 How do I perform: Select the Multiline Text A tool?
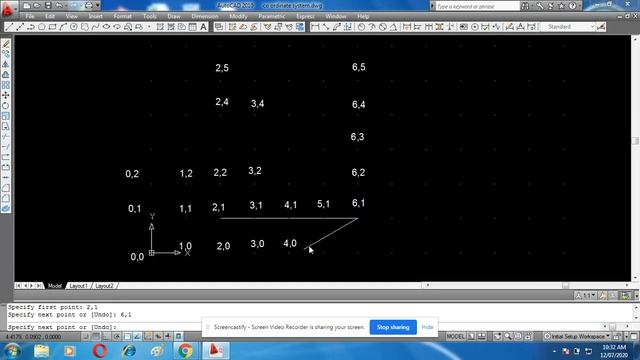coord(203,27)
